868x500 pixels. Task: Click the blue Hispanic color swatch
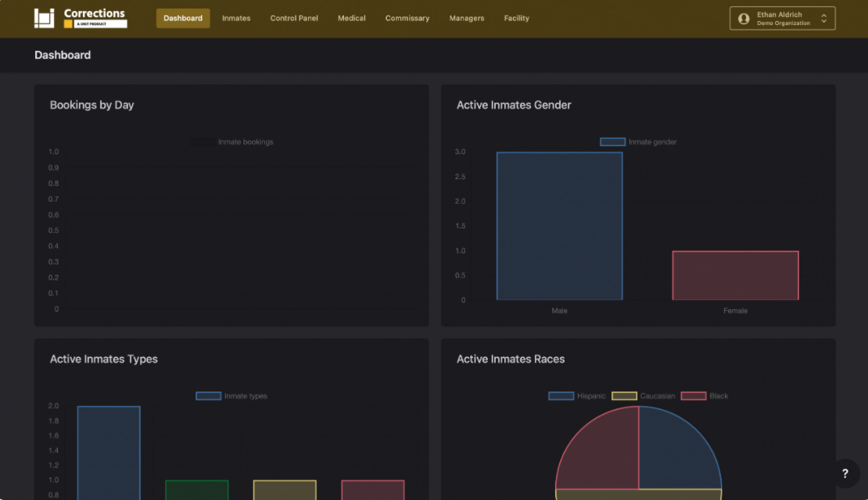[x=561, y=396]
